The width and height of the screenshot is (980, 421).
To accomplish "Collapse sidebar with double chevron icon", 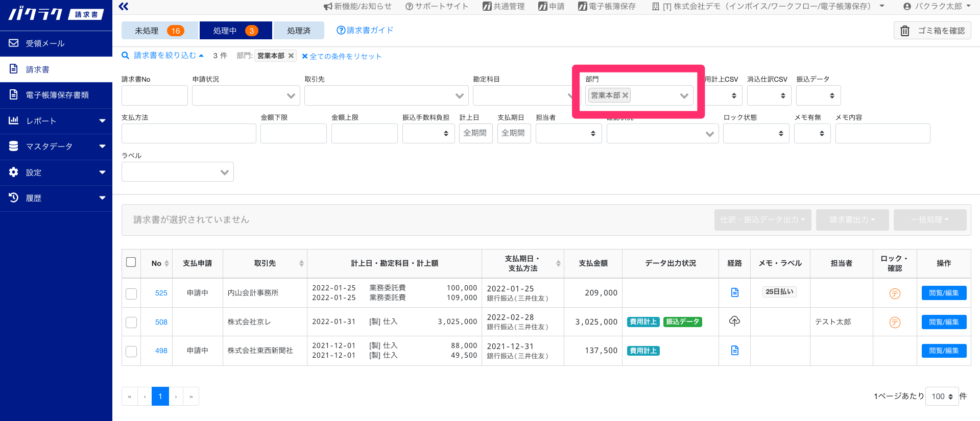I will point(123,7).
